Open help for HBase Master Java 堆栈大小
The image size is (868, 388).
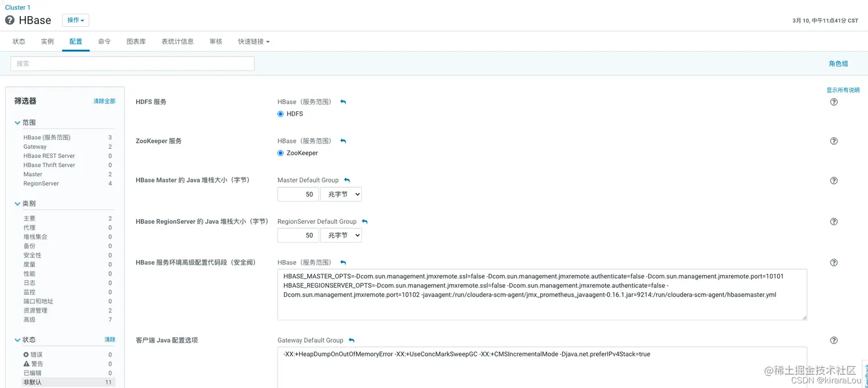click(x=834, y=180)
